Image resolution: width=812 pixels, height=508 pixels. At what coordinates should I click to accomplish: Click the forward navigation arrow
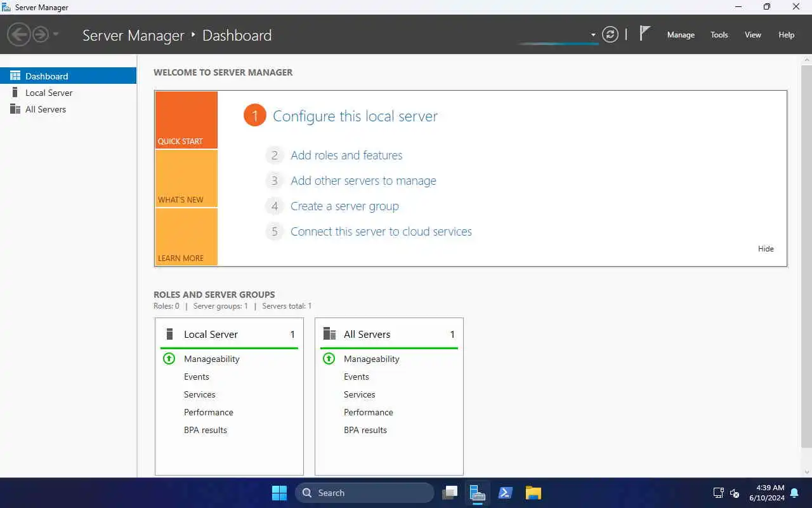point(41,34)
